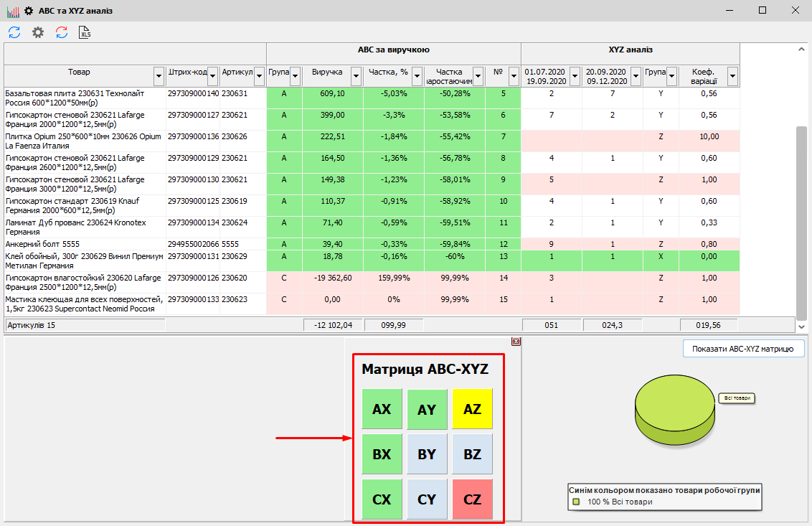Open filter for Коеф. варіації column
This screenshot has width=812, height=526.
[732, 76]
